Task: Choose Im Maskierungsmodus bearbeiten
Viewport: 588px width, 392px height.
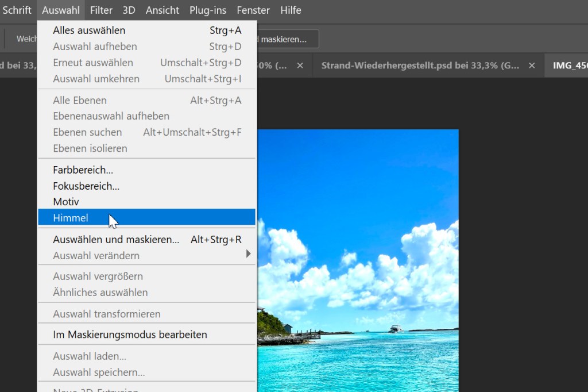Action: coord(146,335)
